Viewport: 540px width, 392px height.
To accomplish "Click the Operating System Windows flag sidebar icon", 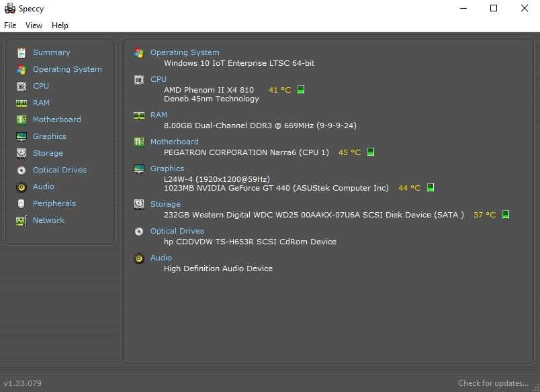I will [21, 70].
